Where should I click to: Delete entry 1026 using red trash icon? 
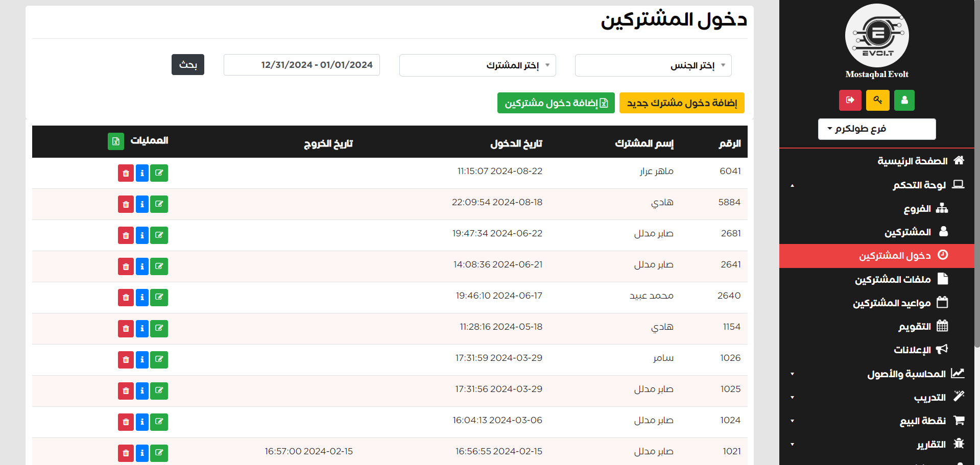(126, 360)
